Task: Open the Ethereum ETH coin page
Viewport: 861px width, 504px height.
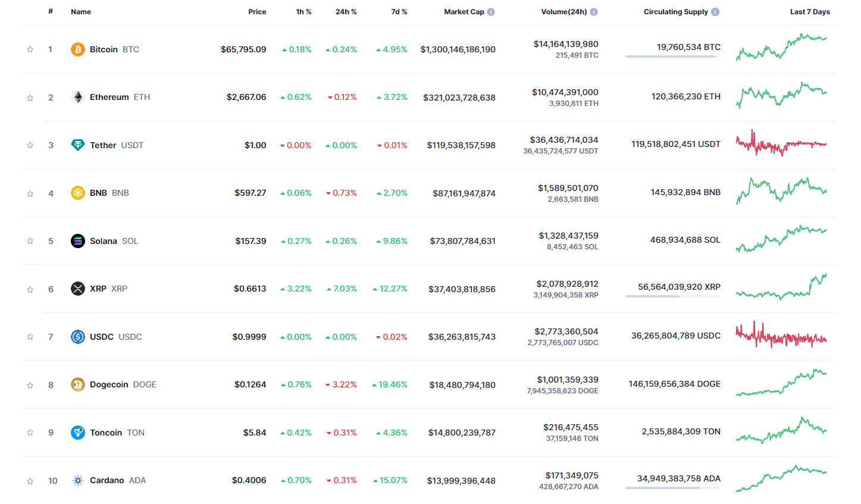Action: click(x=120, y=97)
